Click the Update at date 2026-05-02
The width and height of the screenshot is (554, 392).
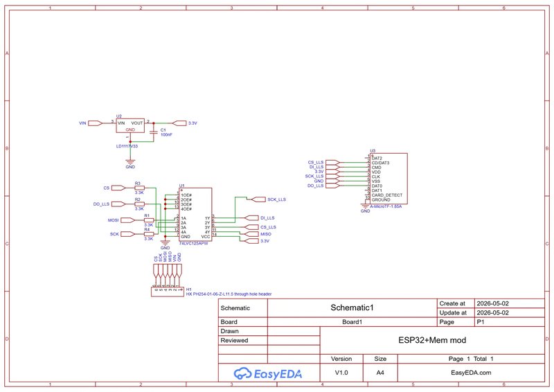tap(492, 312)
